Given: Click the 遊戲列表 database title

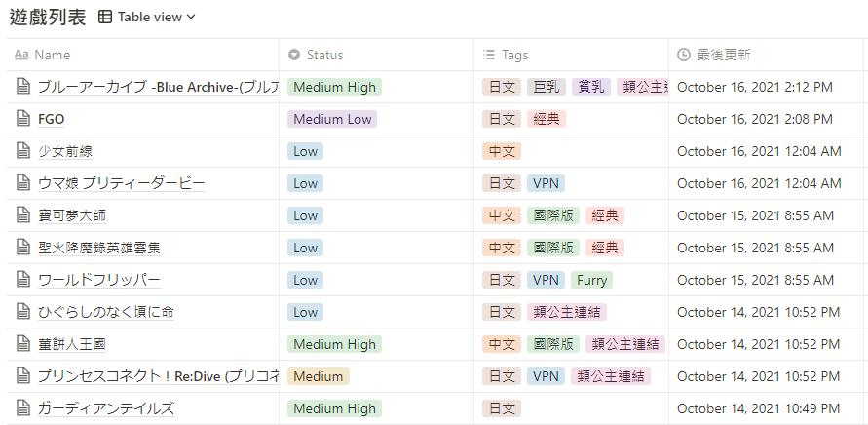Looking at the screenshot, I should point(48,18).
